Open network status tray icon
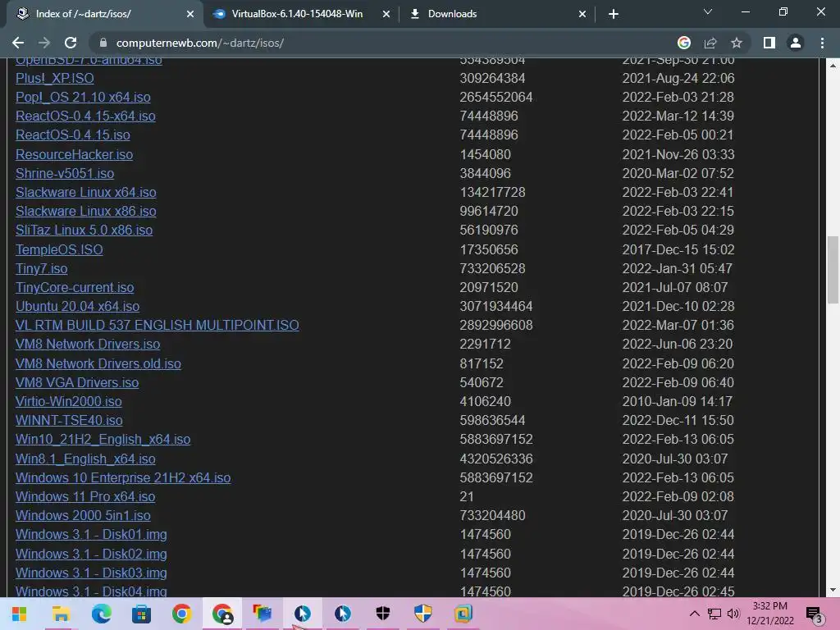Screen dimensions: 840x630 pyautogui.click(x=714, y=614)
